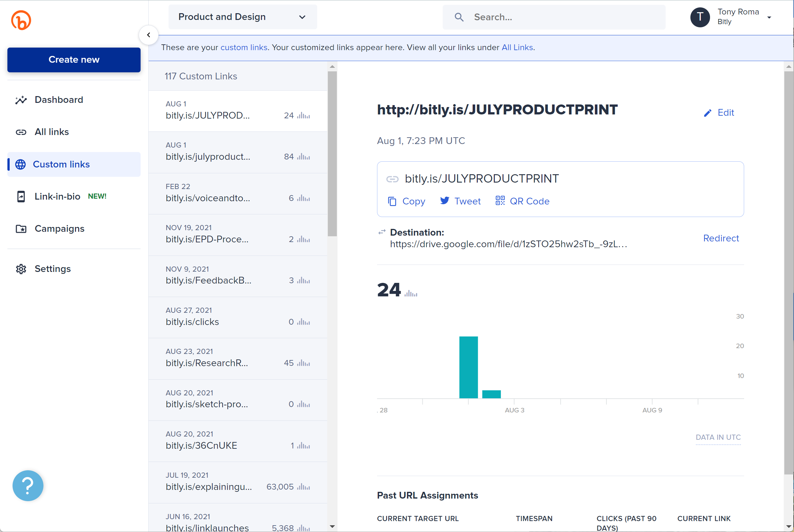Click the tall teal bar in chart

tap(468, 367)
